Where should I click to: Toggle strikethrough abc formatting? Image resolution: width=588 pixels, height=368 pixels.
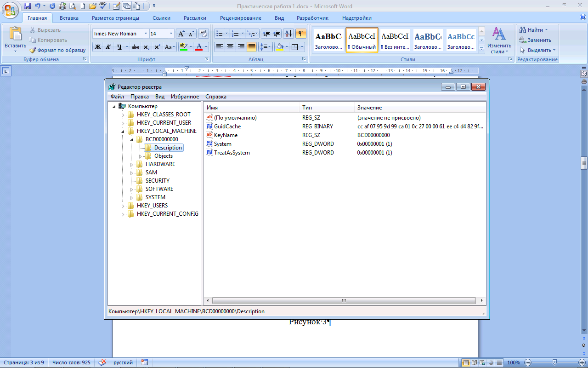(136, 47)
